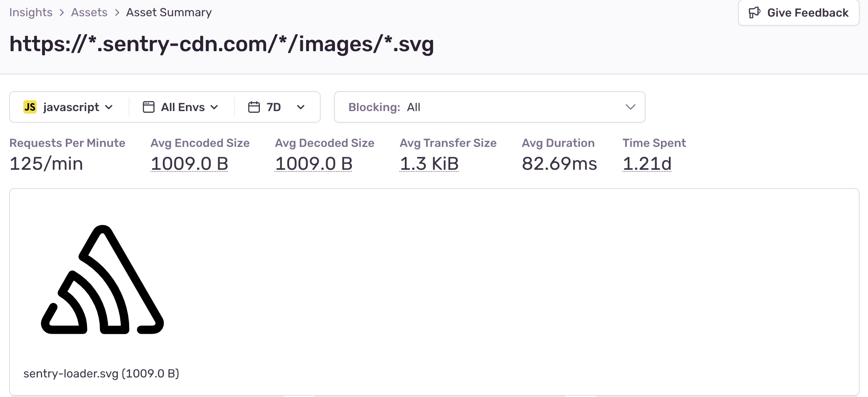Click the yellow JS project badge
Viewport: 868px width, 397px height.
(30, 107)
